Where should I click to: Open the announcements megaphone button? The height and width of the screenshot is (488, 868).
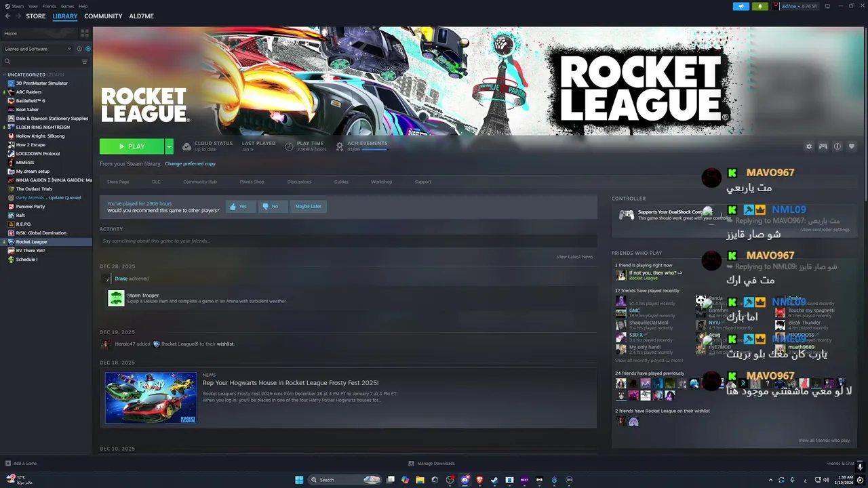[x=741, y=6]
